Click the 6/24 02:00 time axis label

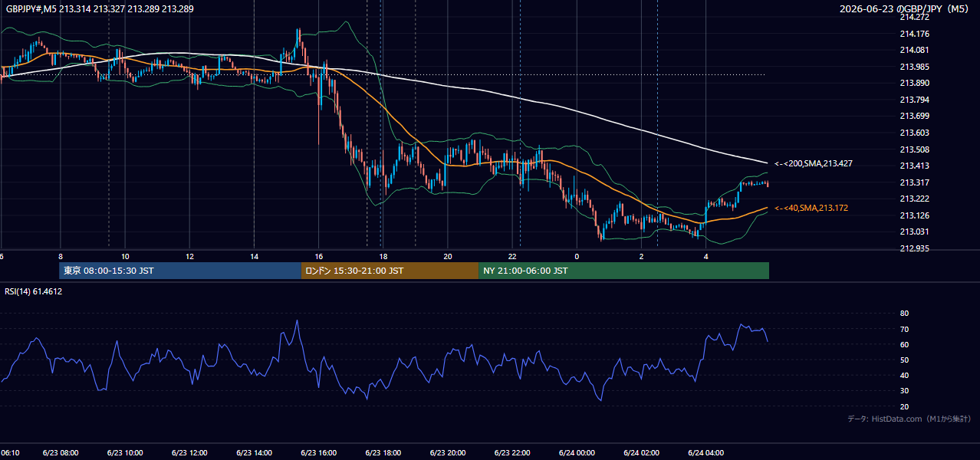click(641, 453)
